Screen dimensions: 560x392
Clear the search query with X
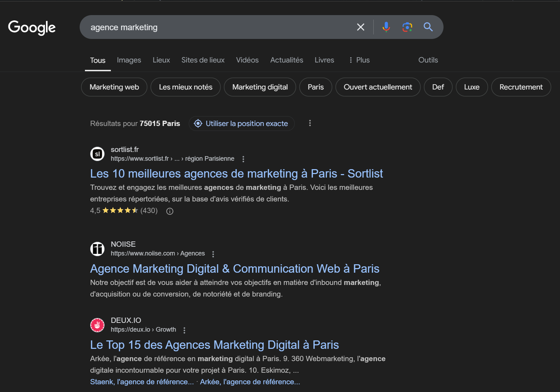click(x=360, y=27)
